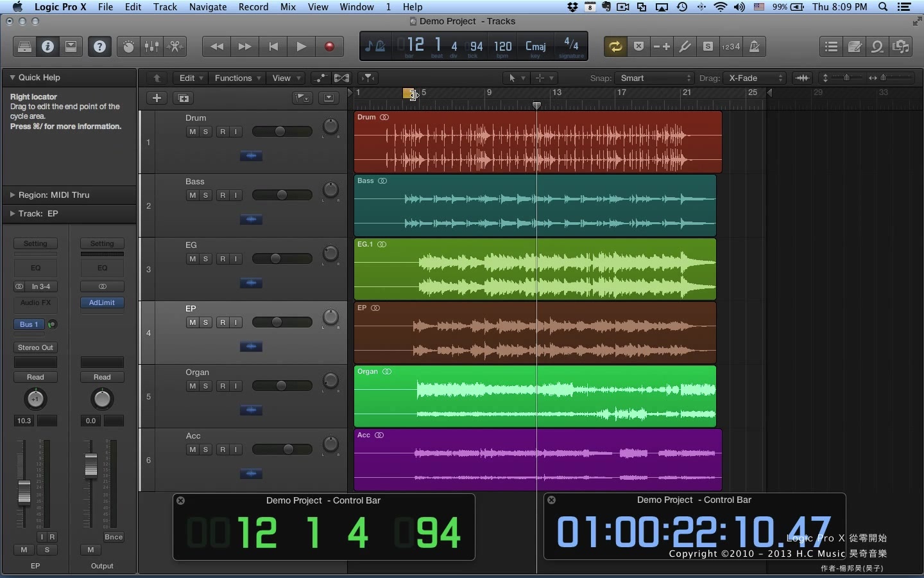Toggle the Solo S control bar button
The width and height of the screenshot is (924, 578).
pyautogui.click(x=708, y=46)
